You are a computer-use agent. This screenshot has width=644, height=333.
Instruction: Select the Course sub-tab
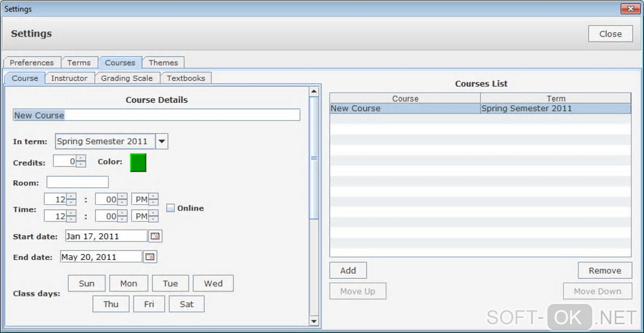click(25, 78)
